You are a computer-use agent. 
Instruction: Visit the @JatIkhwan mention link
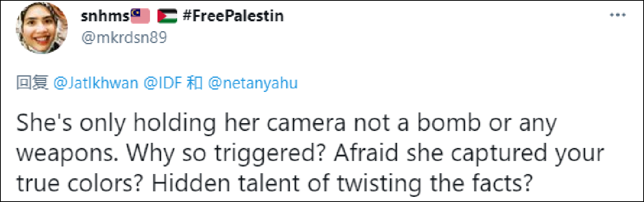click(x=96, y=83)
